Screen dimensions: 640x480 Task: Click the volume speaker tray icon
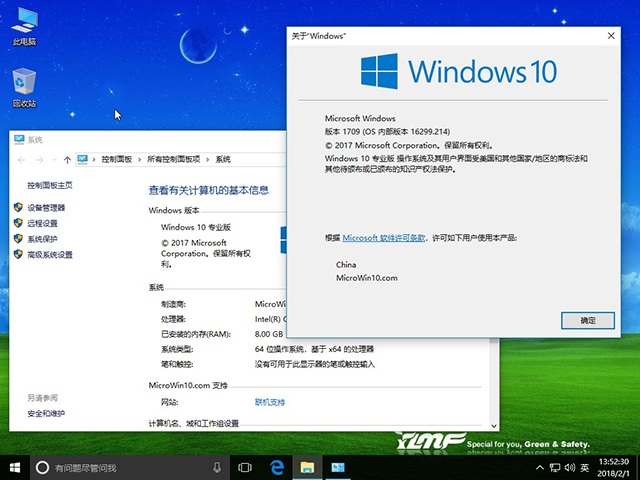570,468
